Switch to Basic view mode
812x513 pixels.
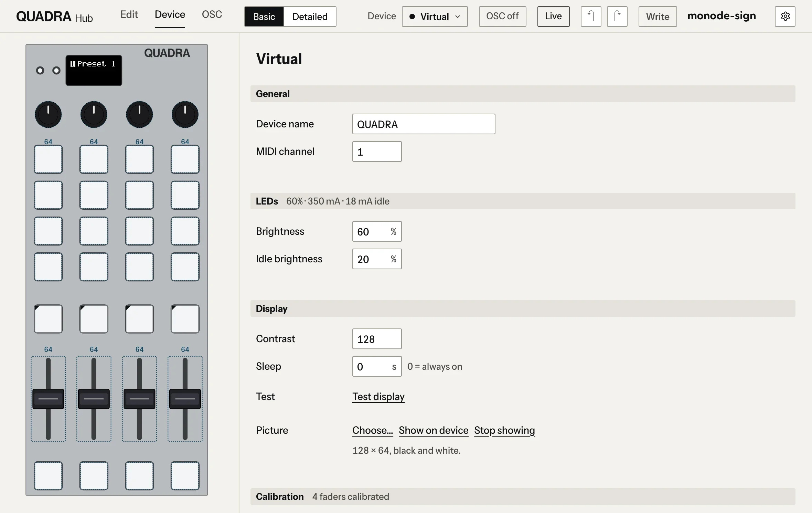click(x=264, y=17)
